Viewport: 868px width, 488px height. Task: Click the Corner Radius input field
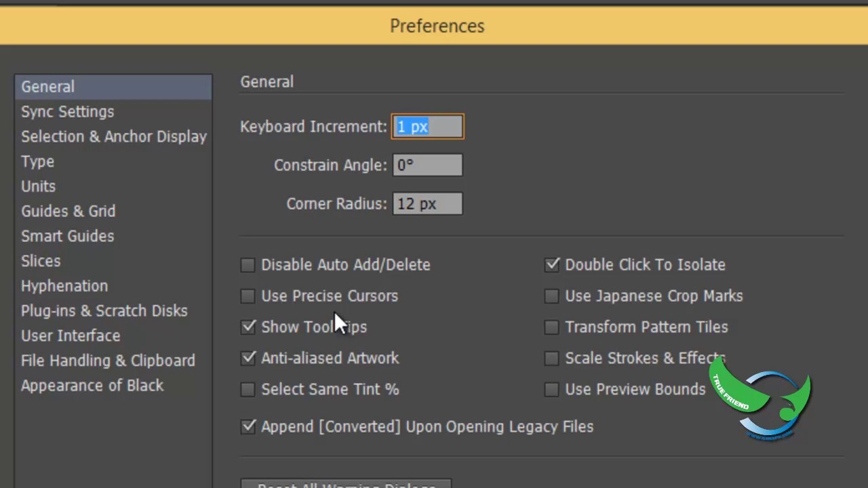pyautogui.click(x=428, y=204)
